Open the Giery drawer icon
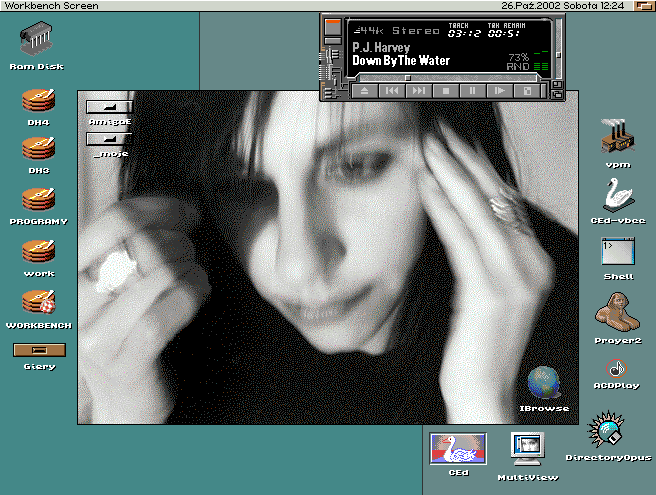 39,350
